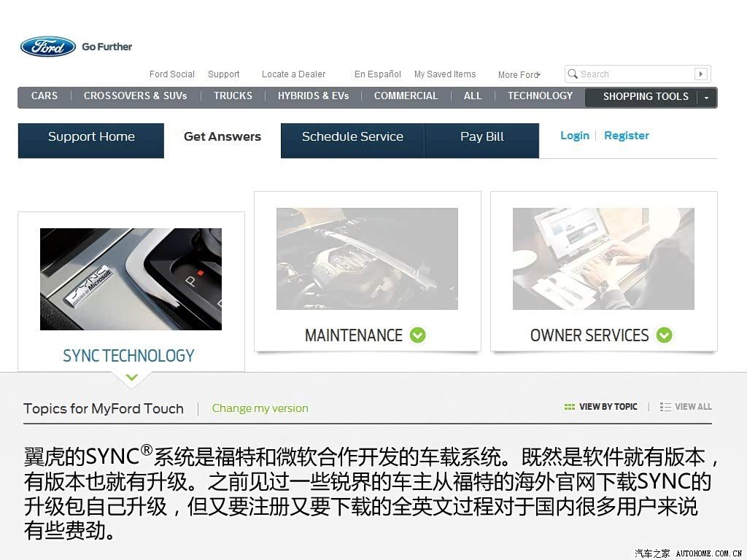Open My Saved Items
This screenshot has width=747, height=560.
coord(445,74)
